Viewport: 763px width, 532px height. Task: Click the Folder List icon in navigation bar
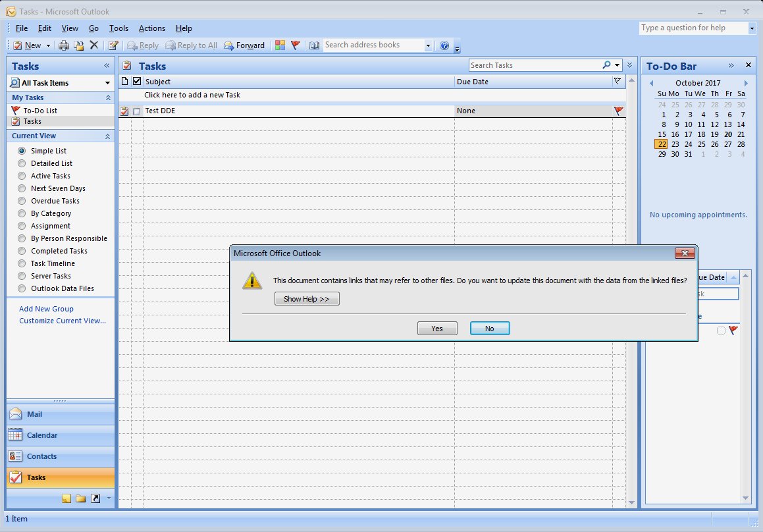point(81,498)
